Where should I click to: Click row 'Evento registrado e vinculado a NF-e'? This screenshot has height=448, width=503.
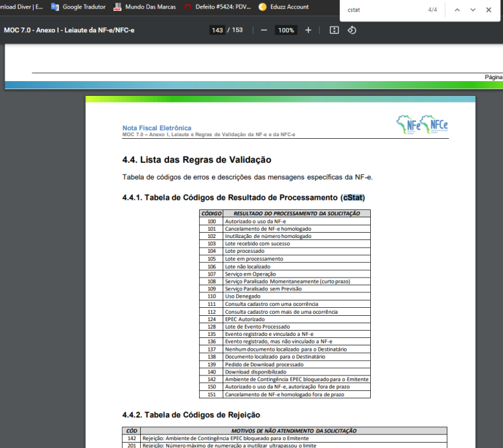pos(285,334)
